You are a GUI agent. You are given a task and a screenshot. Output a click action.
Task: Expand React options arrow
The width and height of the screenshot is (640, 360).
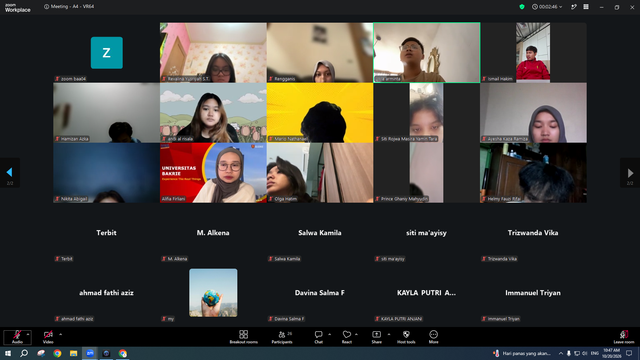(x=356, y=334)
